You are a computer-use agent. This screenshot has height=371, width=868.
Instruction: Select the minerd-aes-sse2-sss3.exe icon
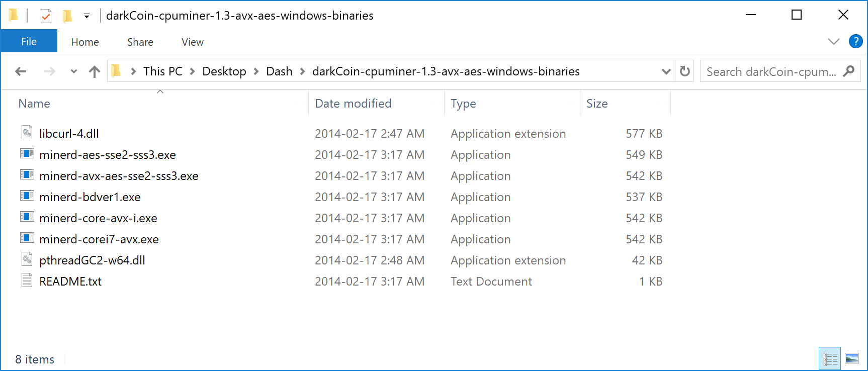click(27, 154)
